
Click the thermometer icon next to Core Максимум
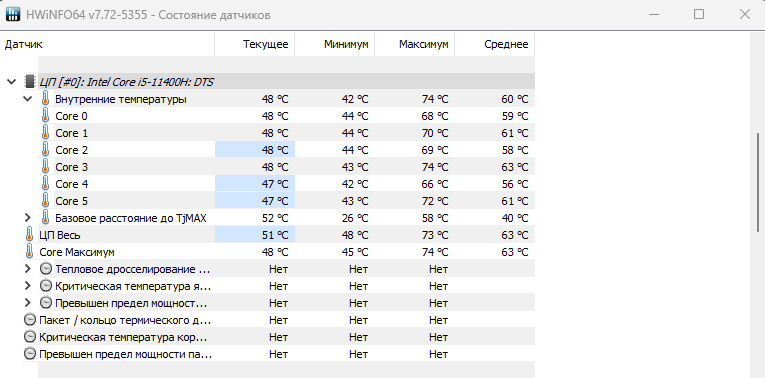(29, 252)
